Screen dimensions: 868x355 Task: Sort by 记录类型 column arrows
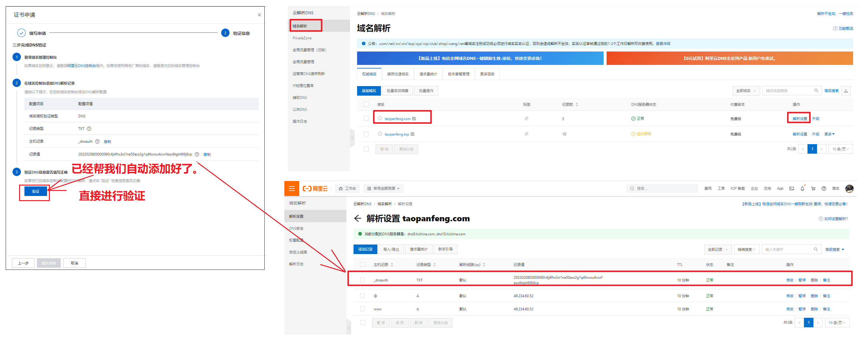click(x=434, y=265)
